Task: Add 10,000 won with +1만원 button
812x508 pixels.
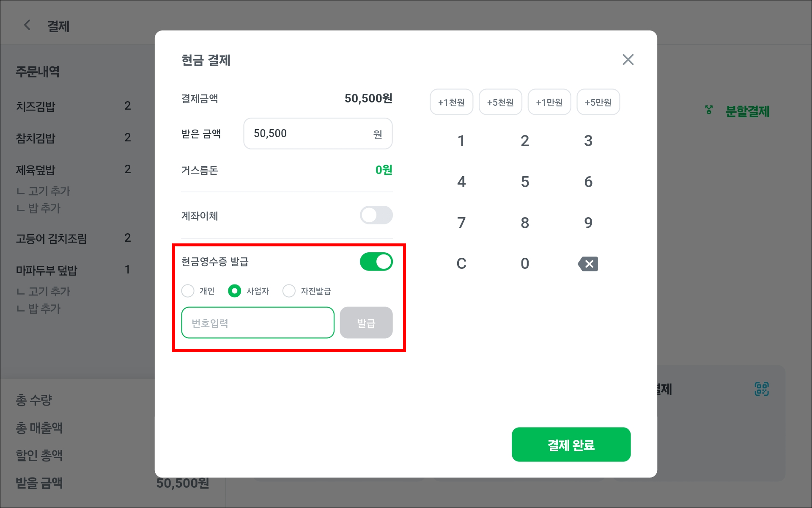Action: [x=549, y=102]
